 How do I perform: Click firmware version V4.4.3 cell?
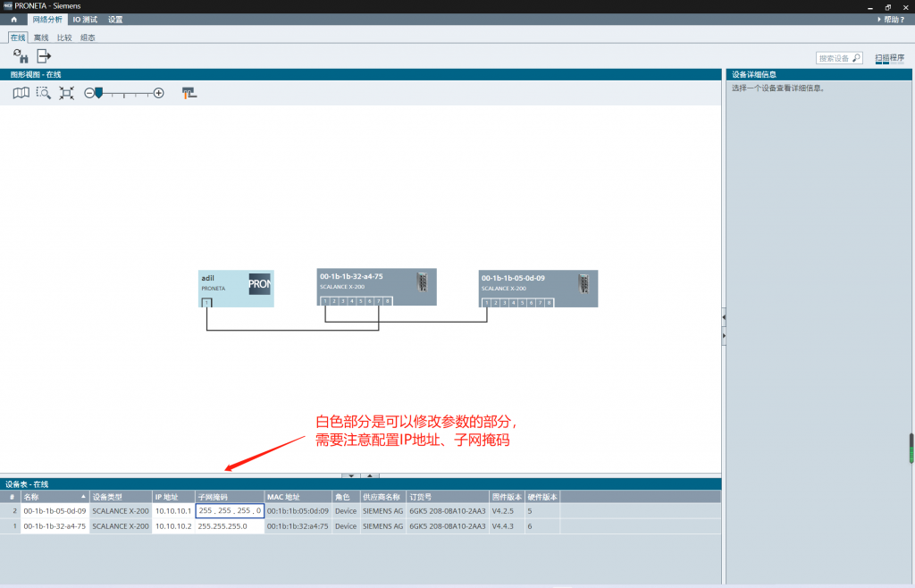click(x=507, y=526)
